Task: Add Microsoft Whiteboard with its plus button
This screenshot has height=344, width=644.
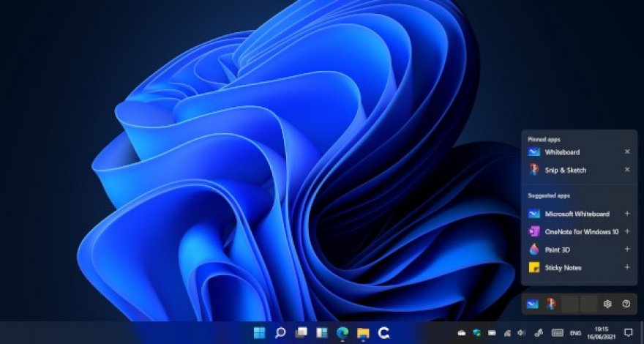Action: [627, 213]
